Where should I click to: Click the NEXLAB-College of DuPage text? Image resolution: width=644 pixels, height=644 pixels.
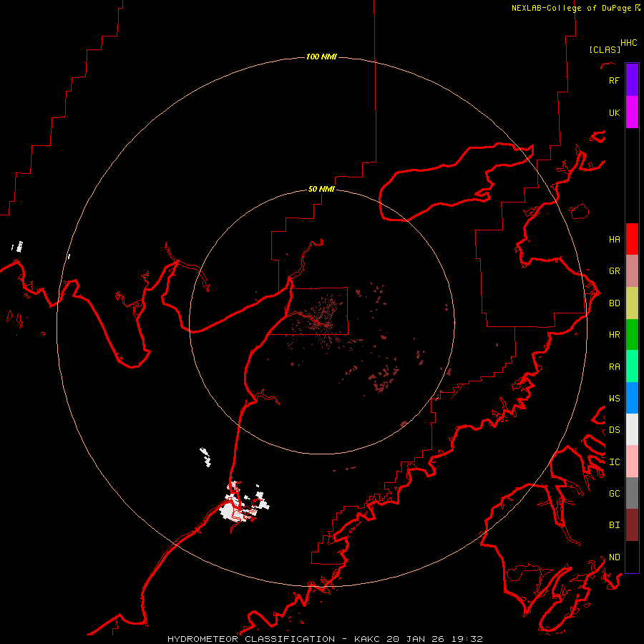571,8
